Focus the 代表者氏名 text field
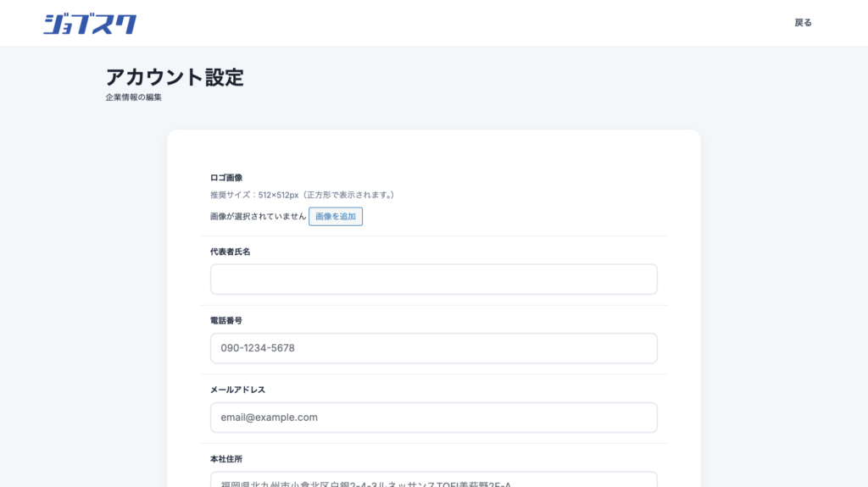The image size is (868, 487). (x=433, y=279)
